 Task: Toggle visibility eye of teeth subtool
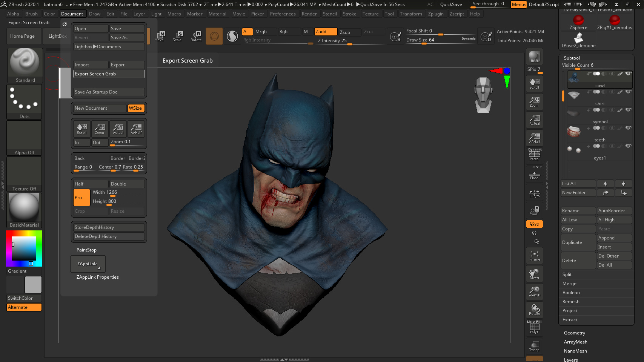click(628, 128)
